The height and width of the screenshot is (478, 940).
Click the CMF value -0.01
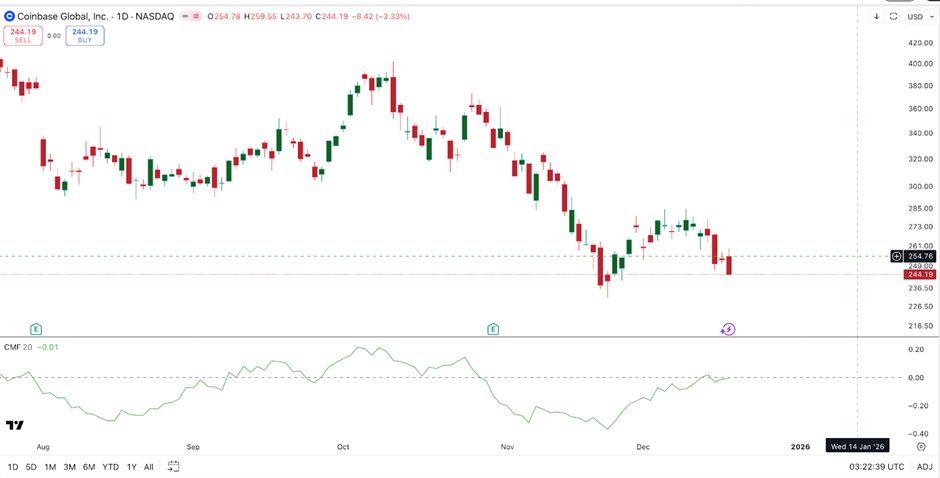click(47, 347)
